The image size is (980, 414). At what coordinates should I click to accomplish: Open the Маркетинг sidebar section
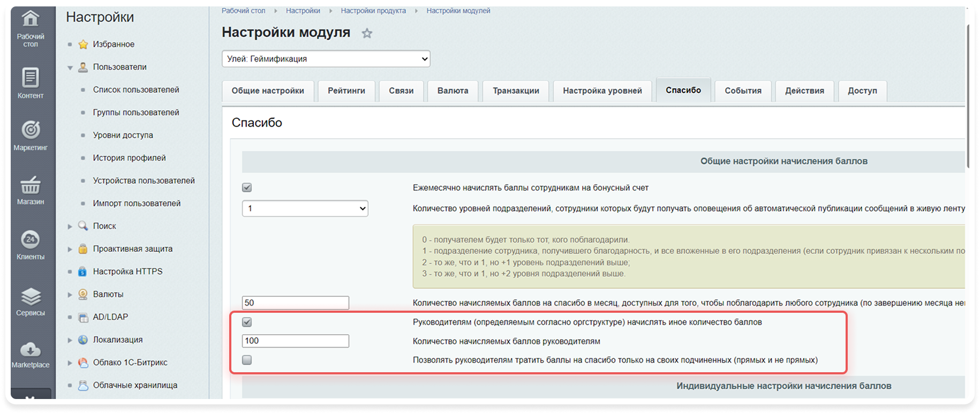pyautogui.click(x=31, y=136)
